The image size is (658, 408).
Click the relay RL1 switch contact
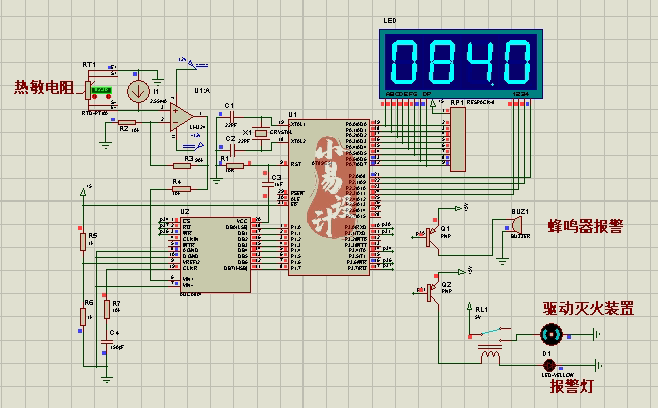point(491,332)
